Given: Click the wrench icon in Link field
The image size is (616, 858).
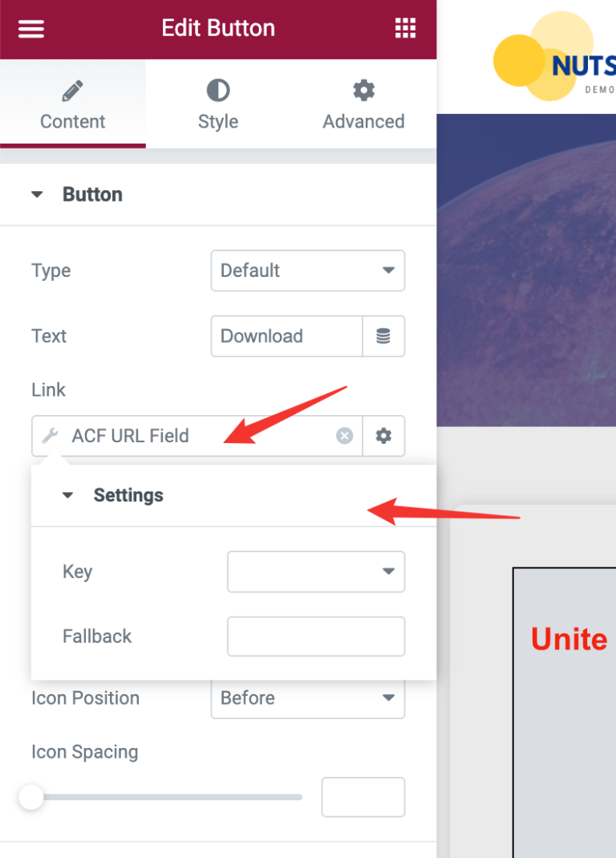Looking at the screenshot, I should tap(50, 436).
